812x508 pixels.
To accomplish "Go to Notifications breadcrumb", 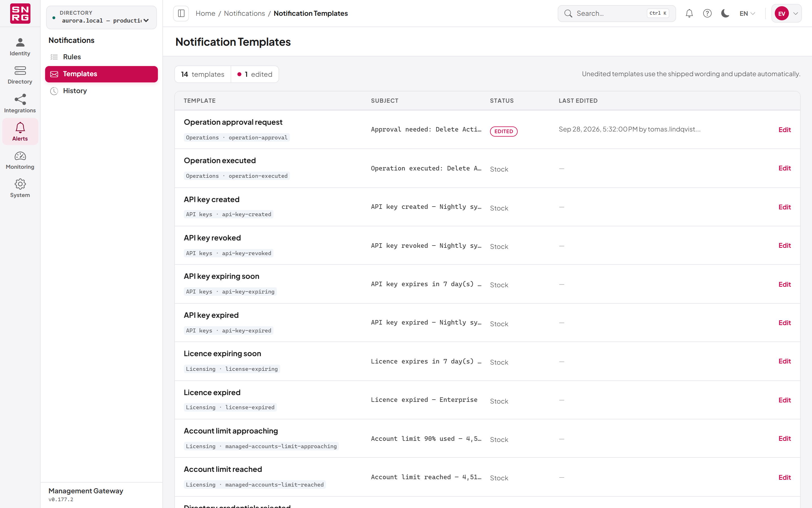I will point(244,14).
